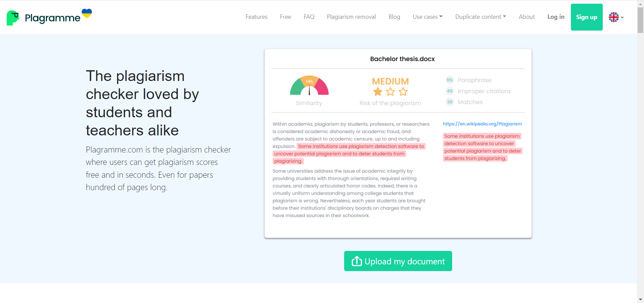Viewport: 644px width, 303px height.
Task: Expand the Use cases dropdown
Action: tap(428, 17)
